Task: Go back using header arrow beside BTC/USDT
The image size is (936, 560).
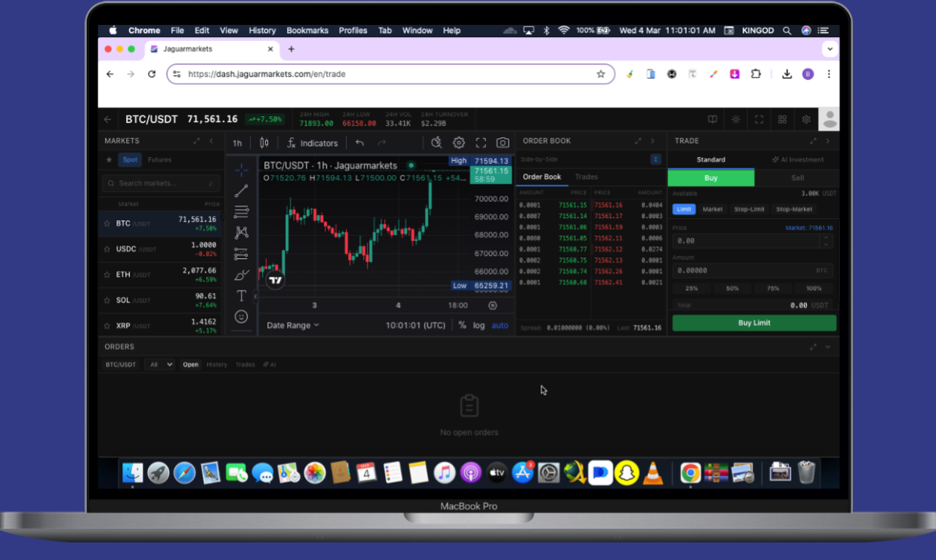Action: 107,119
